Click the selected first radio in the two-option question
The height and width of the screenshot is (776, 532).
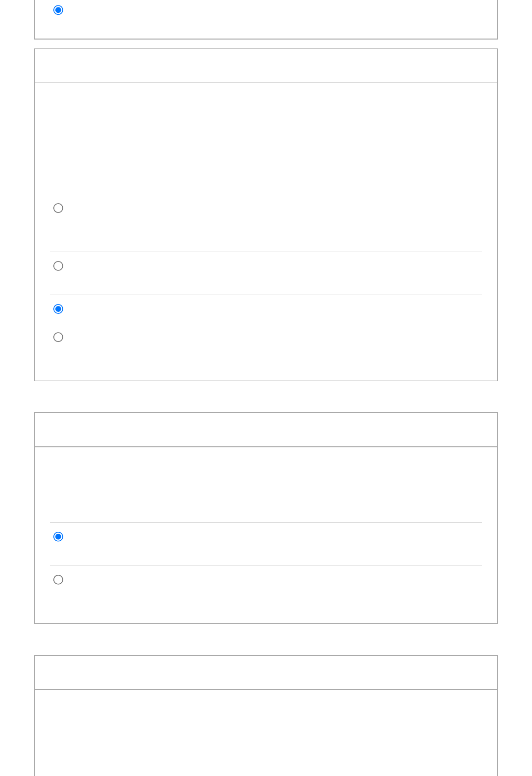pos(58,537)
